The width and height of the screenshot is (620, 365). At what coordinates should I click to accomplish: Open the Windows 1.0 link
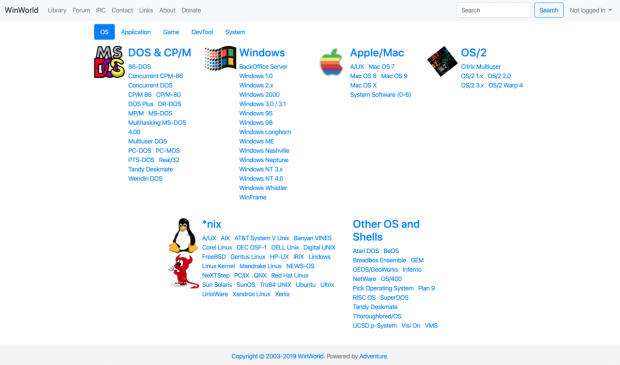coord(256,76)
